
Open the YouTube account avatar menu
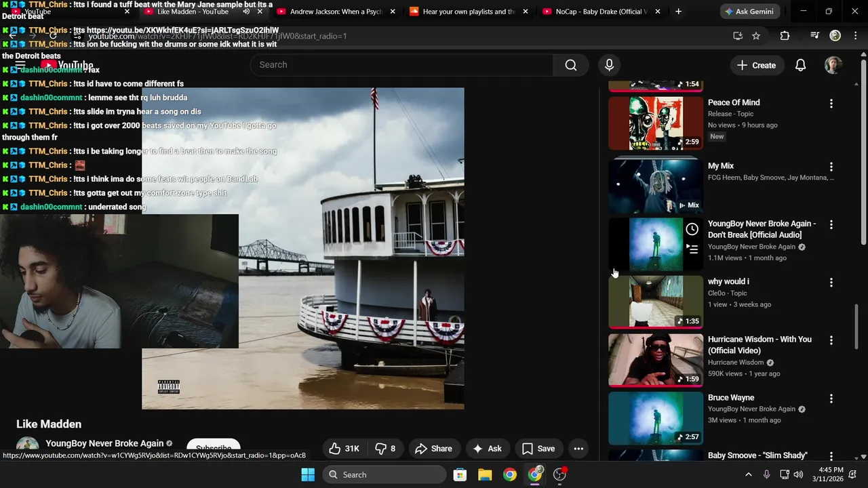(x=833, y=65)
